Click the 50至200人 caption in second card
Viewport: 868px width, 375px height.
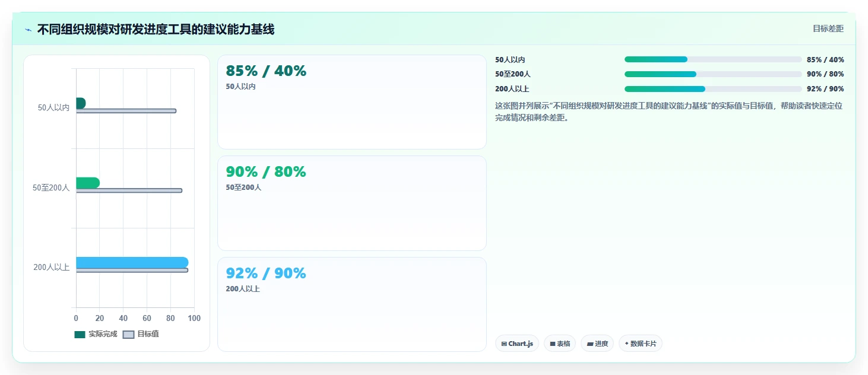[243, 188]
